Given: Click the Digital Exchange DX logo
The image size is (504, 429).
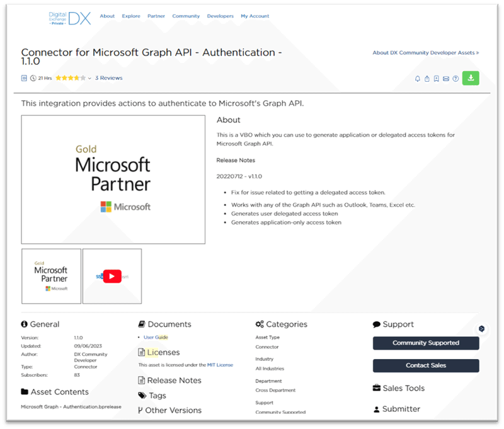Looking at the screenshot, I should 69,18.
